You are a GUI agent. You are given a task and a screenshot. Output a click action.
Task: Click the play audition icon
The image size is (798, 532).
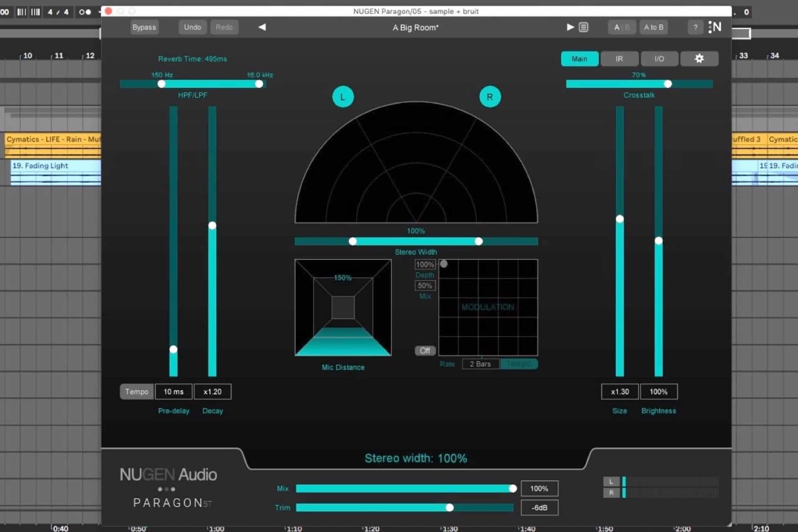[x=570, y=27]
